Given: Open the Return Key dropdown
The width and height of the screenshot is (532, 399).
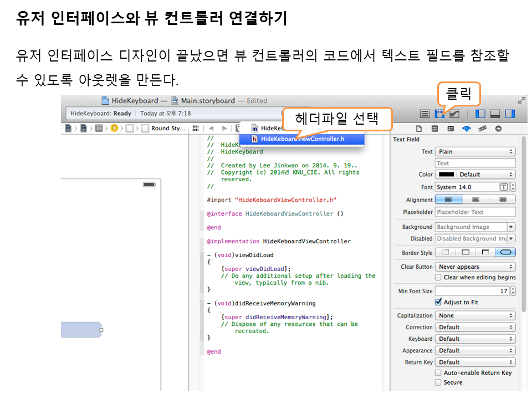Looking at the screenshot, I should pos(475,362).
